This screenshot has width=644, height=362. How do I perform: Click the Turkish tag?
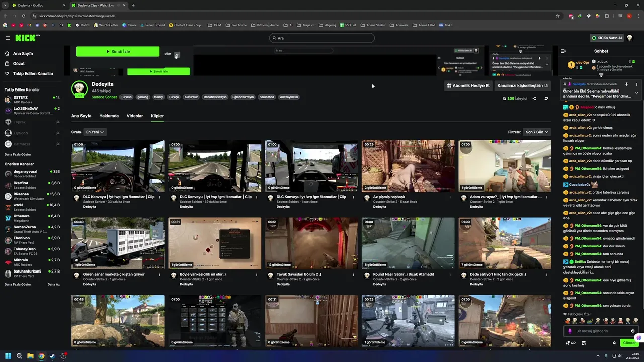(x=126, y=97)
